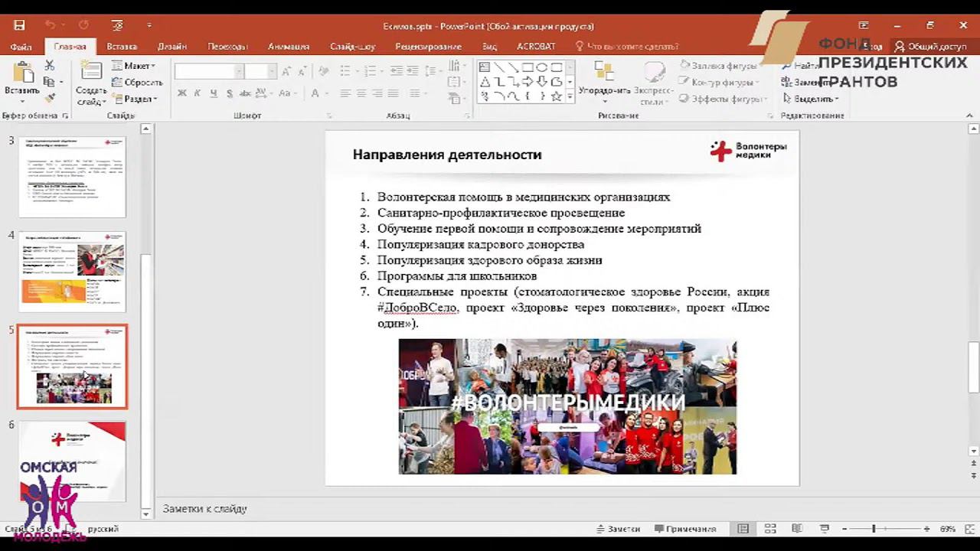Expand the Раздел section dropdown

[135, 99]
